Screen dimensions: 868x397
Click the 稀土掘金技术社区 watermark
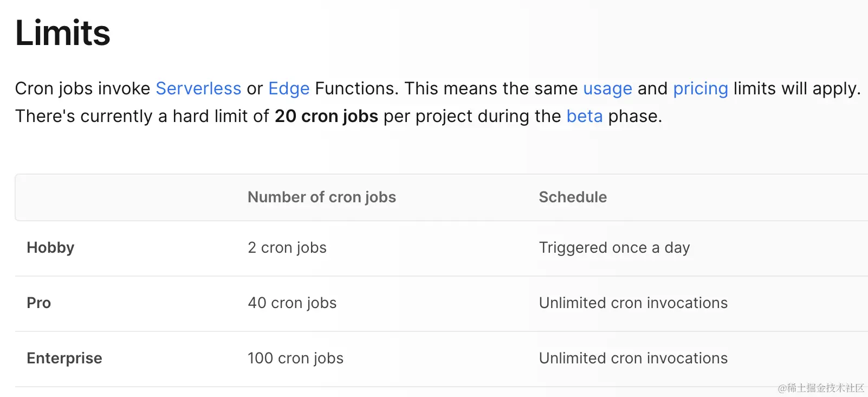[821, 388]
